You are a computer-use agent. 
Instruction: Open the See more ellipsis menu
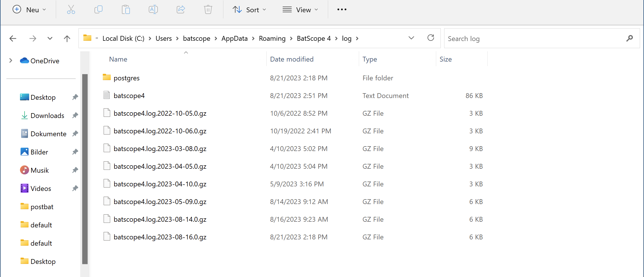pyautogui.click(x=341, y=9)
